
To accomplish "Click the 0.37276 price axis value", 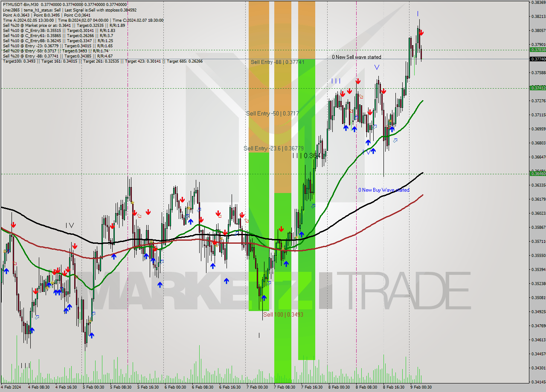I will 538,101.
